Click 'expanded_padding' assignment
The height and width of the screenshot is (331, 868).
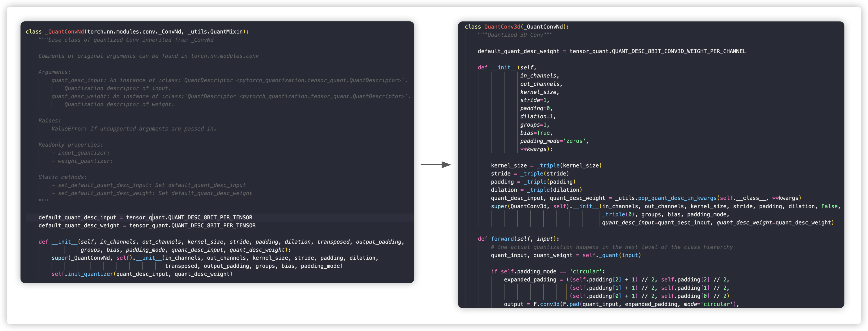[530, 280]
